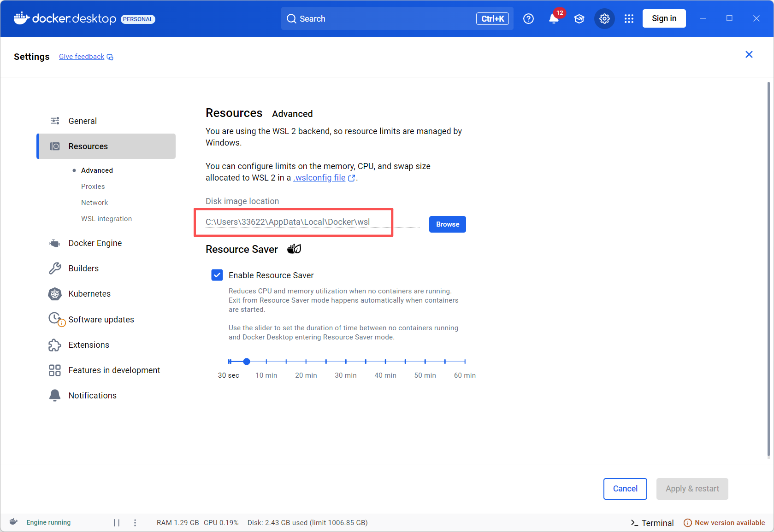Click the General sliders icon
The height and width of the screenshot is (532, 774).
(x=55, y=121)
